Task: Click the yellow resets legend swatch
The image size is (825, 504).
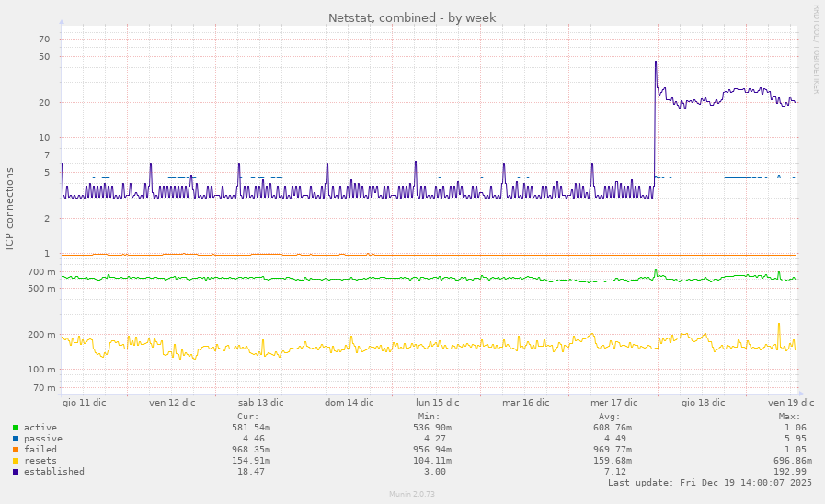Action: pyautogui.click(x=16, y=461)
